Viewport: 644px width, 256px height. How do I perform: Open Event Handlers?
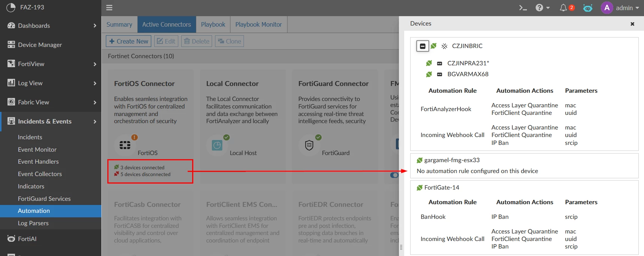38,161
